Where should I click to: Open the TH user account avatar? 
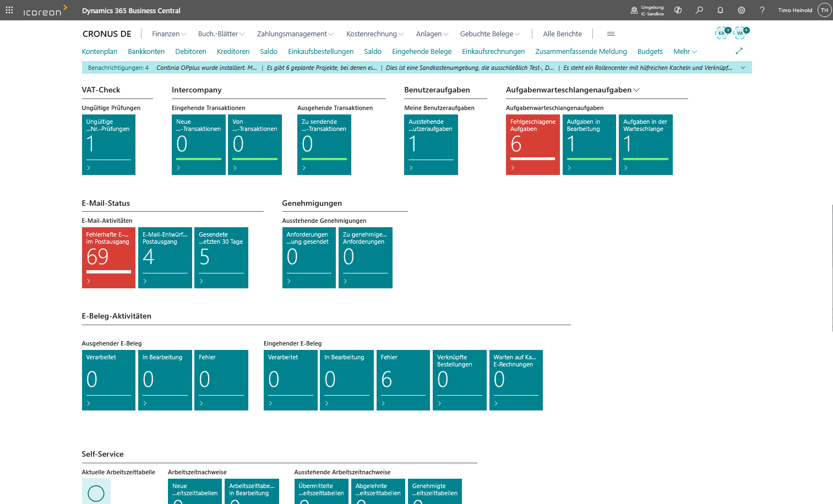pyautogui.click(x=824, y=10)
